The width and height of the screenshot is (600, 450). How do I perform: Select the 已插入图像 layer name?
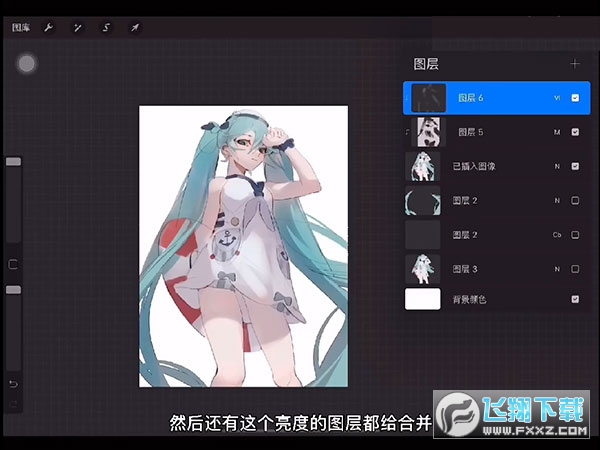[x=474, y=166]
